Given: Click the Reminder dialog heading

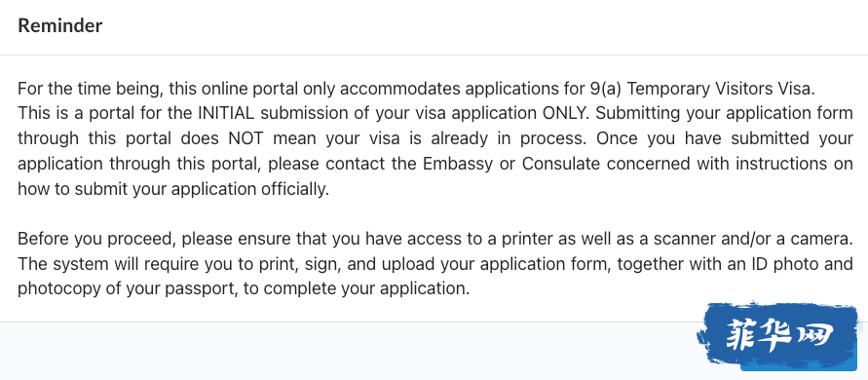Looking at the screenshot, I should point(59,26).
